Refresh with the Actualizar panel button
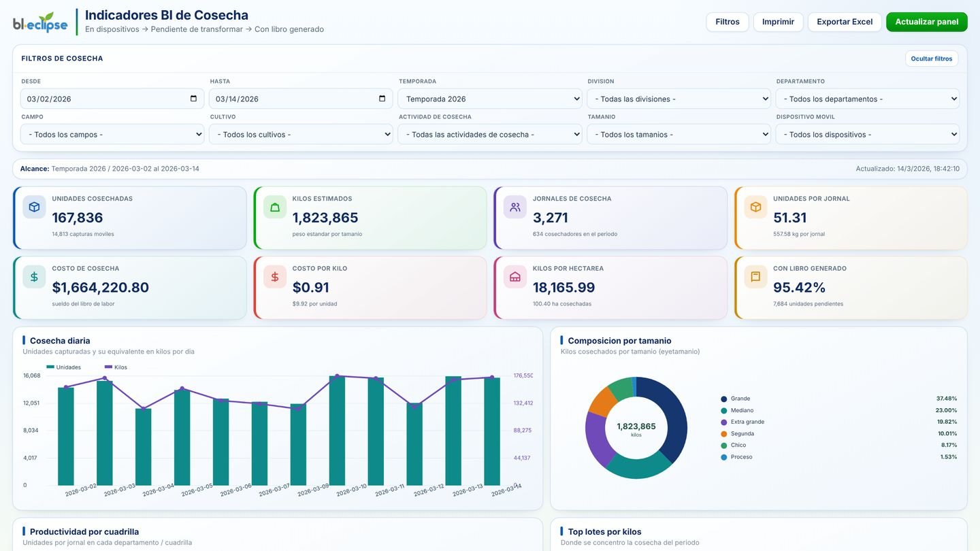The image size is (980, 551). click(927, 22)
